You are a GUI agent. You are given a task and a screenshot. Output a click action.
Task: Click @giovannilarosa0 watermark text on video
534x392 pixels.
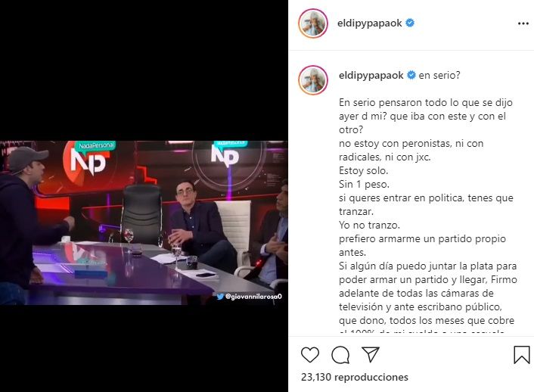(253, 297)
